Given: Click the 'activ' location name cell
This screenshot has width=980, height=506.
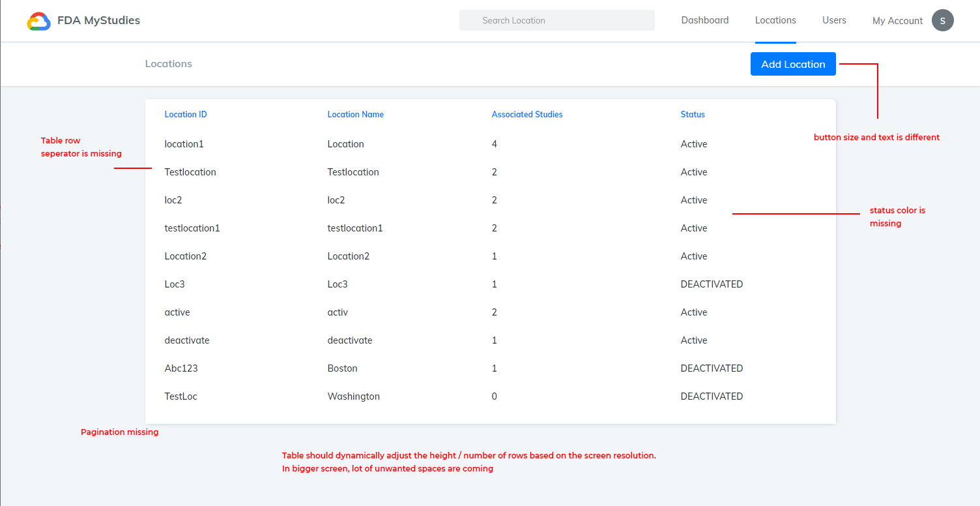Looking at the screenshot, I should pyautogui.click(x=338, y=312).
